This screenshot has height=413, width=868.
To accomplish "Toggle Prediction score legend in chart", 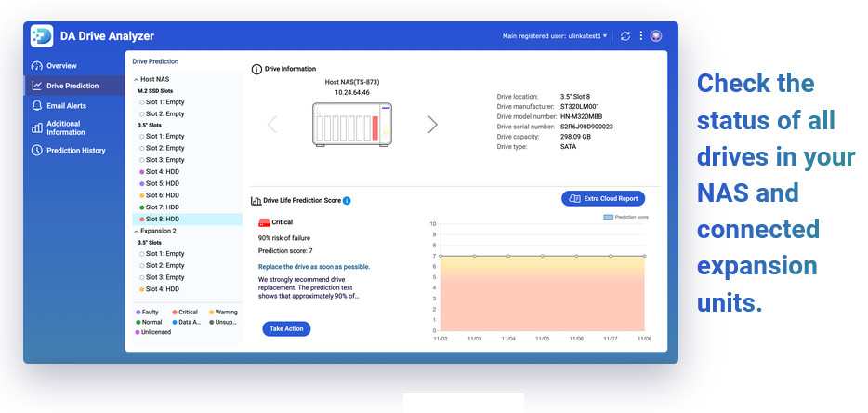I will [625, 218].
